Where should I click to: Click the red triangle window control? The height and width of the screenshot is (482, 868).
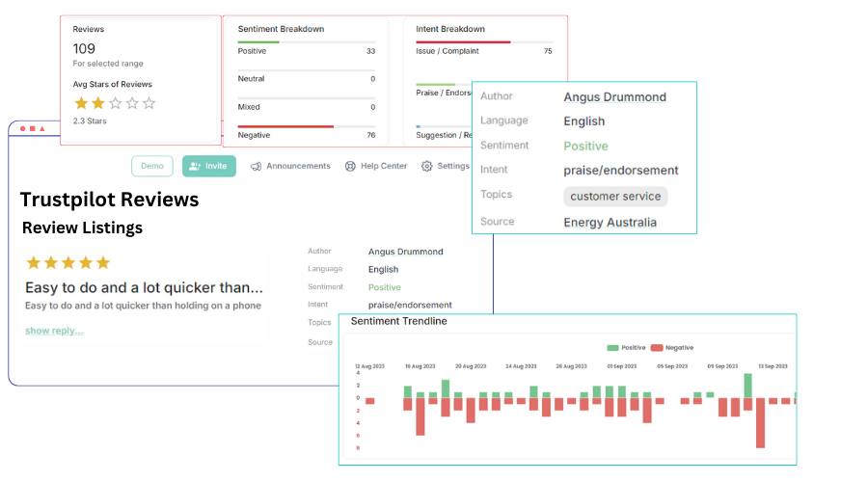pyautogui.click(x=42, y=128)
